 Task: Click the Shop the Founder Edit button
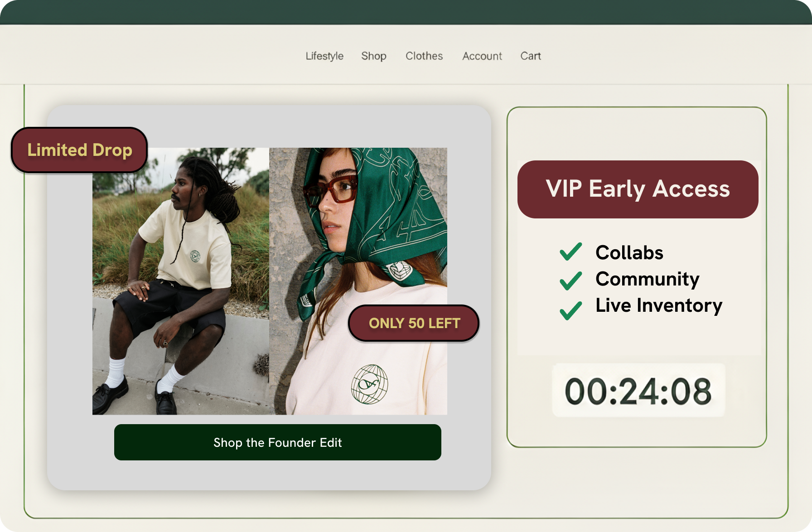tap(278, 442)
